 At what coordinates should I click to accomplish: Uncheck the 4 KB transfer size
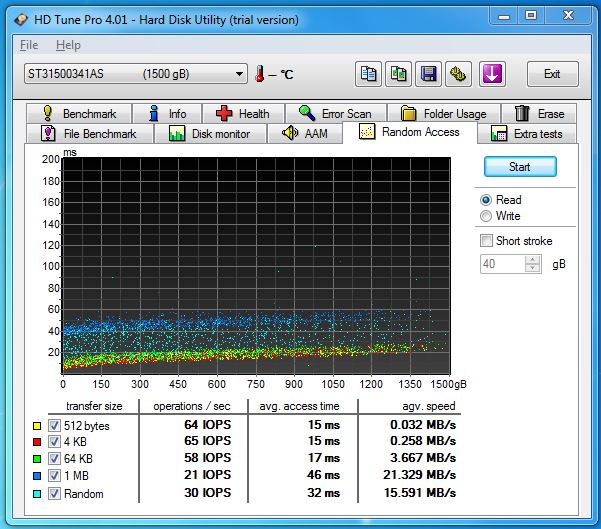[54, 442]
